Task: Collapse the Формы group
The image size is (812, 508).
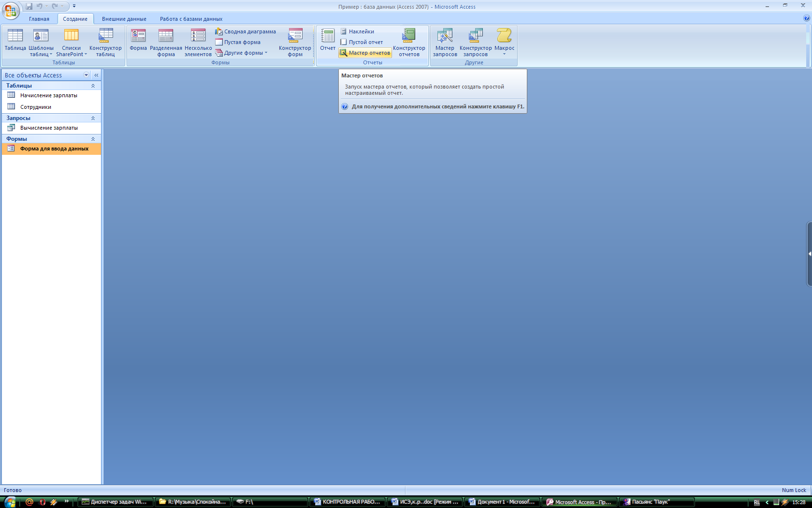Action: point(93,139)
